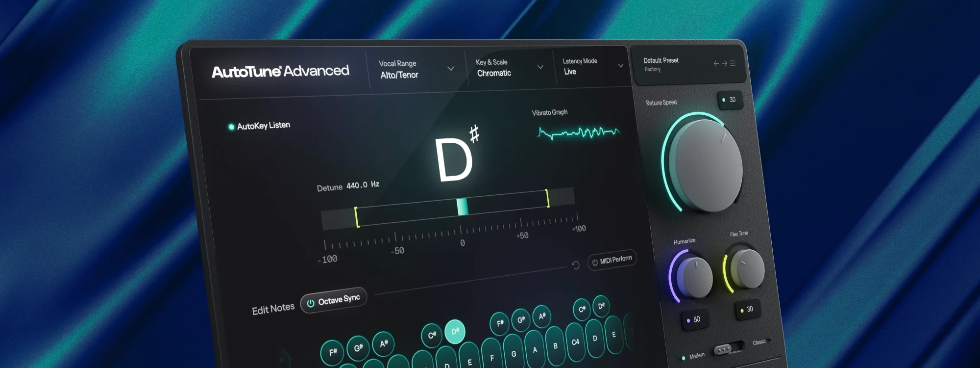Select the D key right of C4
The width and height of the screenshot is (980, 368).
(x=595, y=338)
